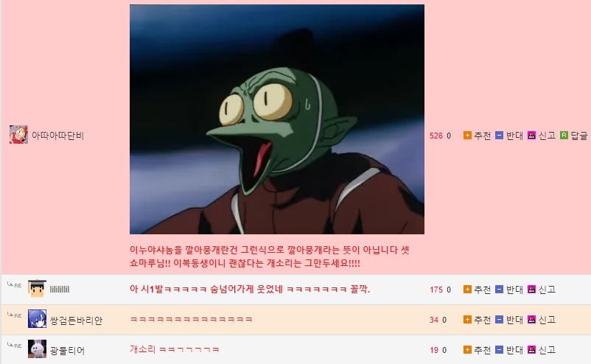Oppose the liliililil reply with 반대
This screenshot has width=591, height=364.
click(x=508, y=290)
